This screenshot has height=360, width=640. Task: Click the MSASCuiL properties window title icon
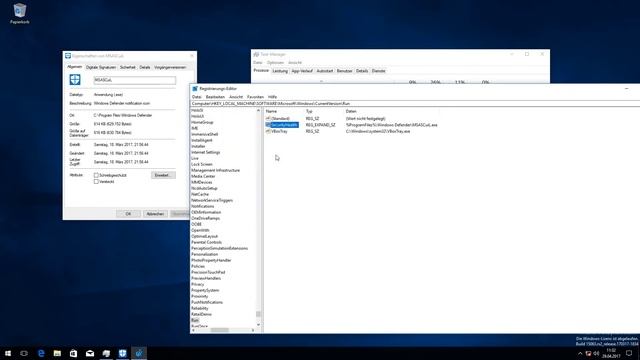(x=68, y=56)
